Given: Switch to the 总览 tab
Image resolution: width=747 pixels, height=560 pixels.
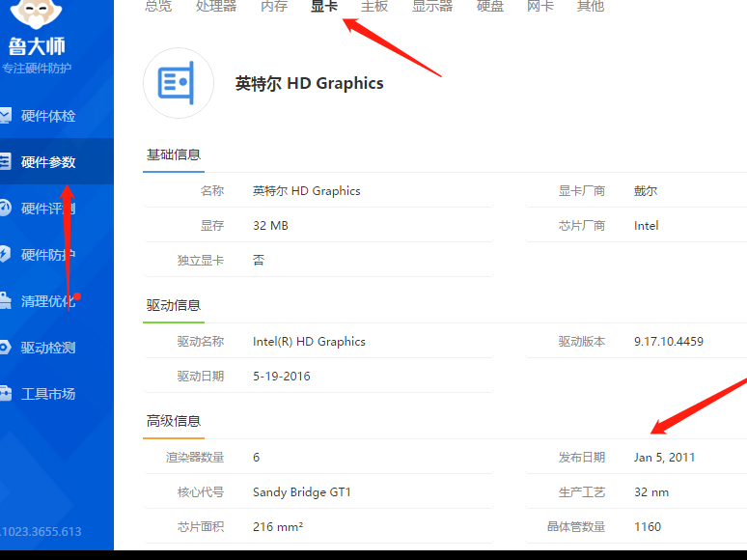Looking at the screenshot, I should click(158, 6).
